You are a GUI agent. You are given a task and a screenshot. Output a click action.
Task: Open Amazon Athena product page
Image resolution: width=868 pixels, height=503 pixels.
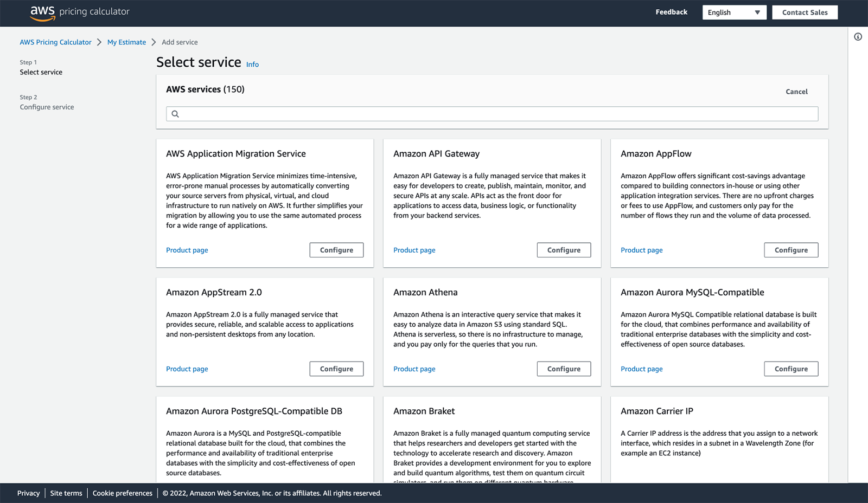click(414, 369)
